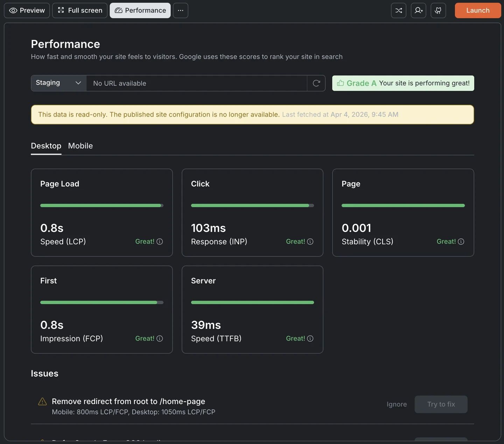The width and height of the screenshot is (504, 444).
Task: Click the warning icon on the redirect issue
Action: (42, 401)
